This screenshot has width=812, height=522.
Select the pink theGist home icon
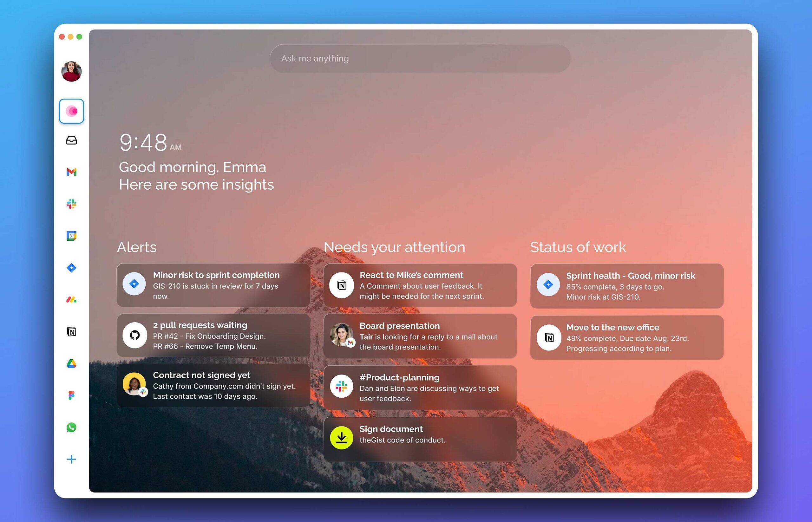point(71,111)
